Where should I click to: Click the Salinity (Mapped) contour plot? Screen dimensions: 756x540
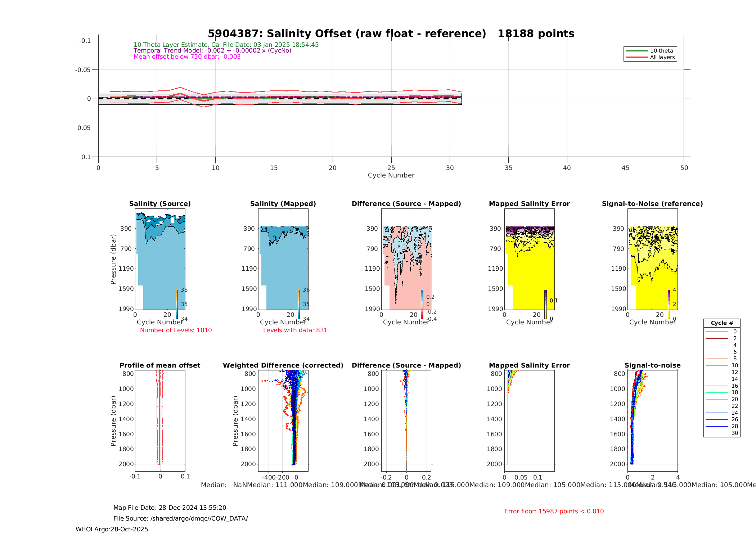(283, 259)
